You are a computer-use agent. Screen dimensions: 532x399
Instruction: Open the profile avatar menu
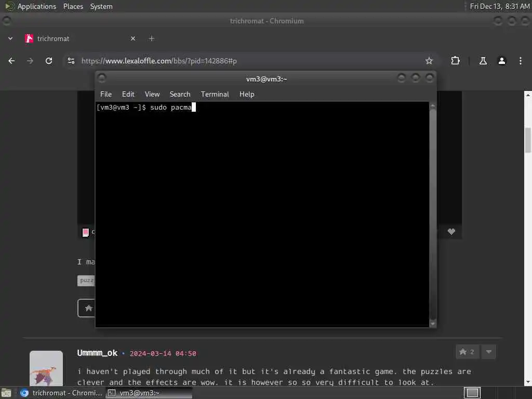point(502,61)
